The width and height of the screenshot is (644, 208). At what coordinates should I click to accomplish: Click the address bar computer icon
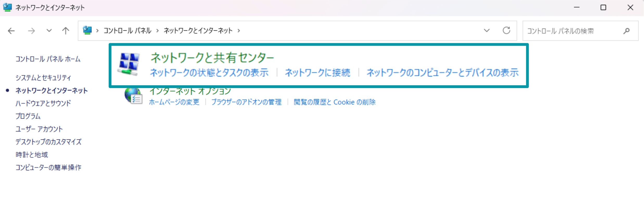tap(87, 30)
